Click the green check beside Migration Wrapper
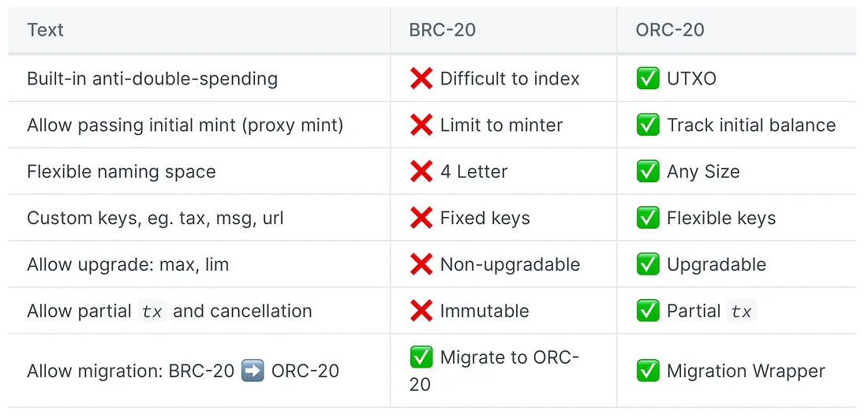 click(648, 371)
